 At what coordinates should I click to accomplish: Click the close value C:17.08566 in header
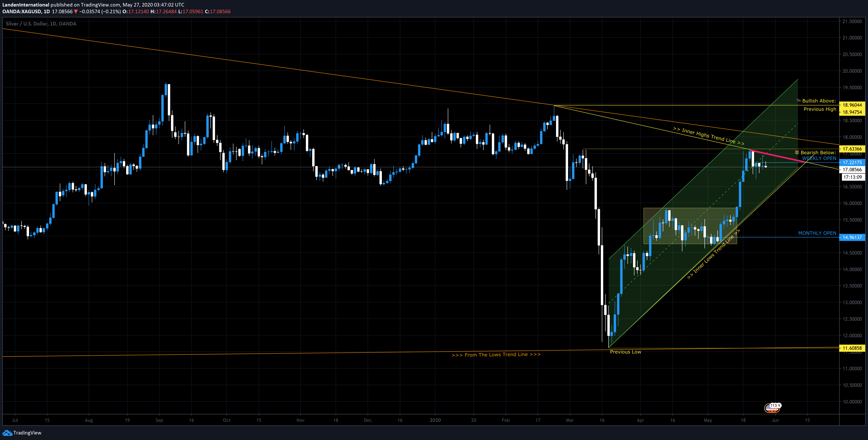point(218,11)
